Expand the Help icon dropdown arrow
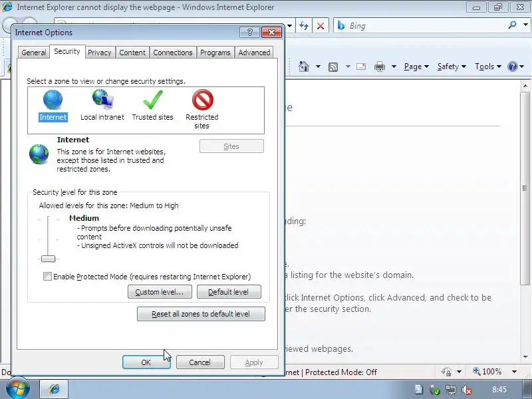This screenshot has width=532, height=399. tap(522, 66)
